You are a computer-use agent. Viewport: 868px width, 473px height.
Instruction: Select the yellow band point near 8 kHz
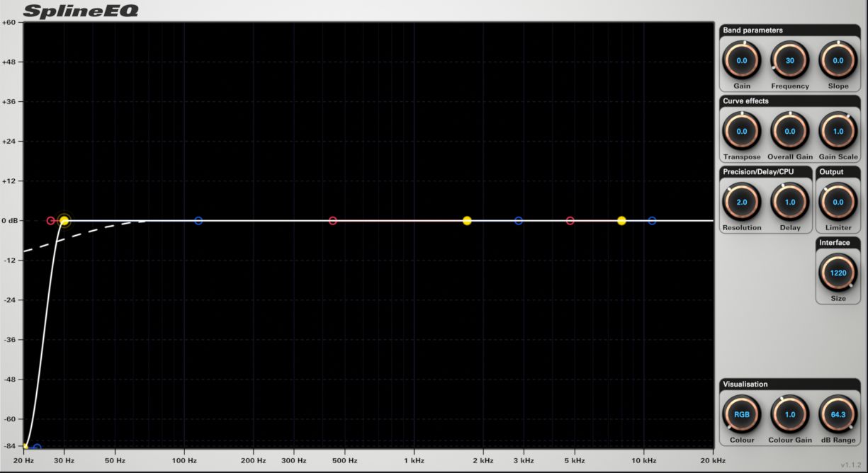click(x=621, y=221)
